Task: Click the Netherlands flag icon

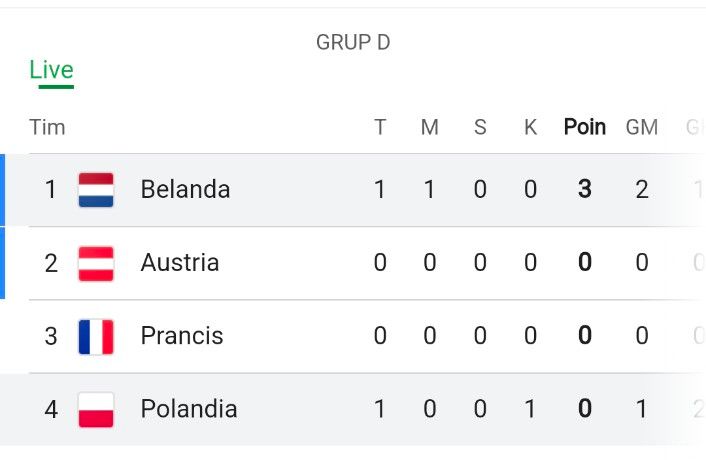Action: pos(96,189)
